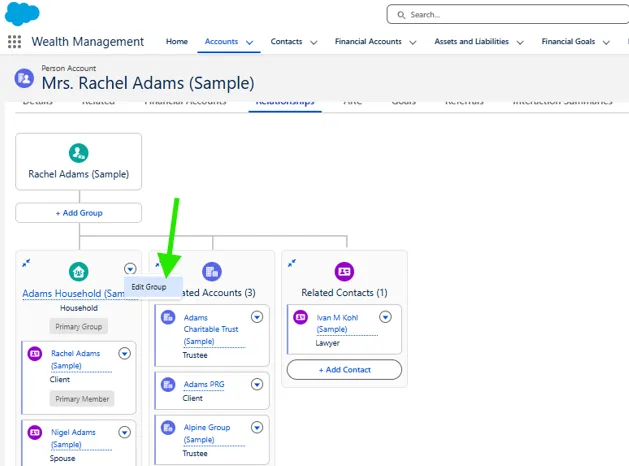Expand the Ivan M Kohl action menu
The width and height of the screenshot is (629, 466).
click(x=385, y=317)
